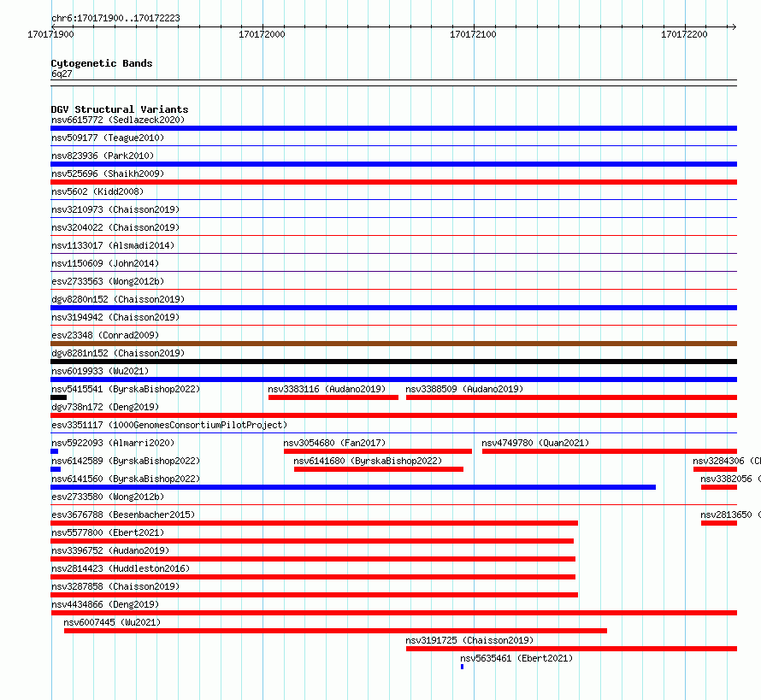Click esv3676788 (Besenbacher2015) label
This screenshot has height=700, width=761.
123,515
